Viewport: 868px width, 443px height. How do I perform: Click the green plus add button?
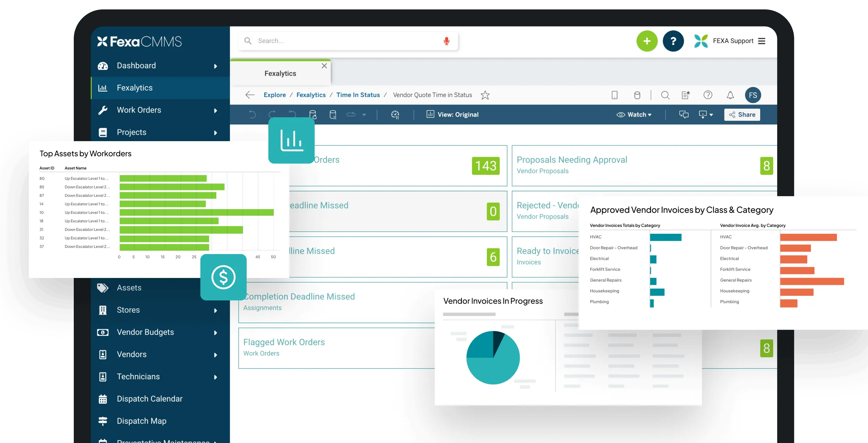click(647, 41)
